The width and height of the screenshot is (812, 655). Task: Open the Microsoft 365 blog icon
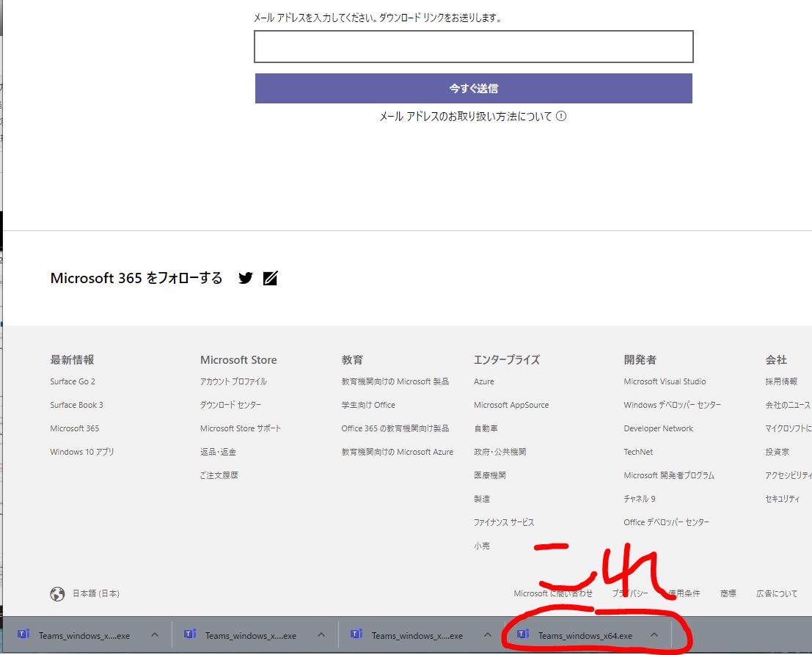click(x=271, y=278)
